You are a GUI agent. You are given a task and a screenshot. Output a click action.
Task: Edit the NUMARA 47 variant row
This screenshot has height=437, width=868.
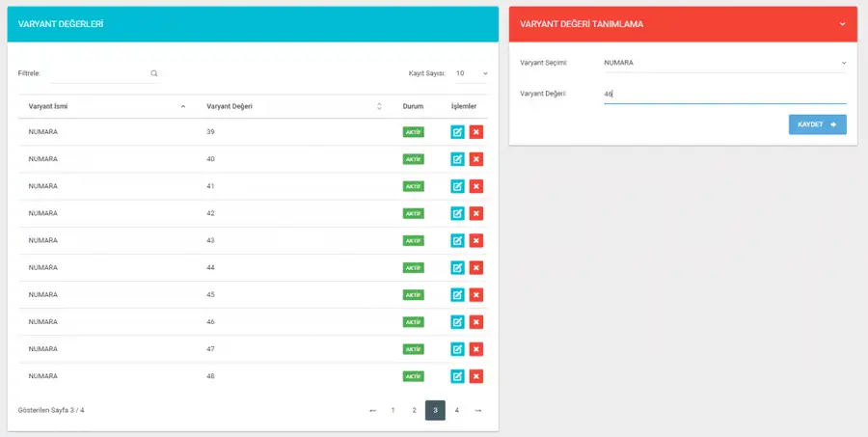pos(457,349)
